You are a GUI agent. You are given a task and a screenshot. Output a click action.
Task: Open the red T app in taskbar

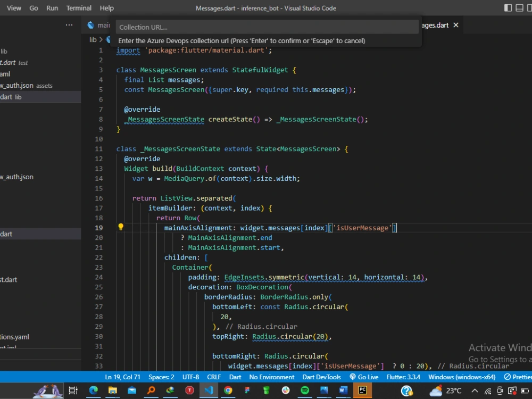click(x=189, y=390)
